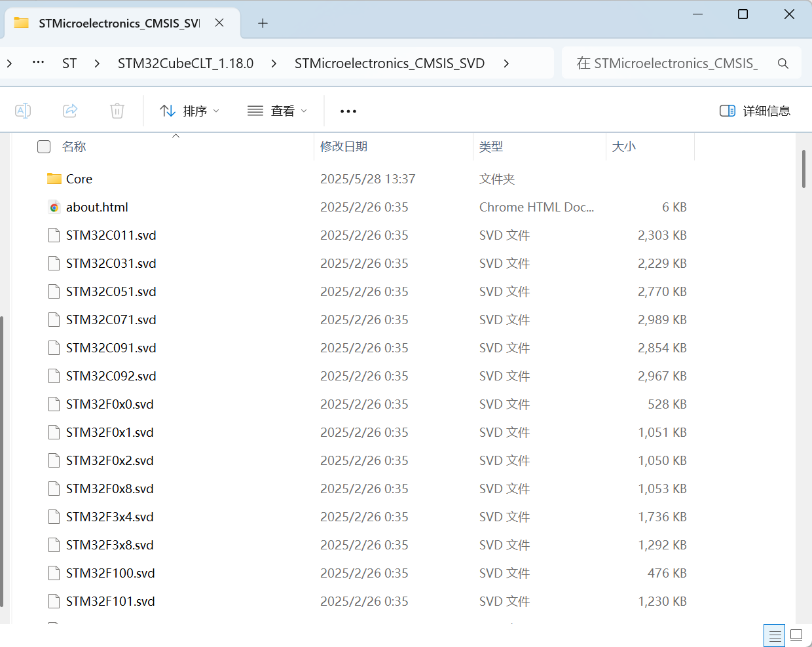The image size is (812, 647).
Task: Open the View (查看) menu
Action: (x=277, y=111)
